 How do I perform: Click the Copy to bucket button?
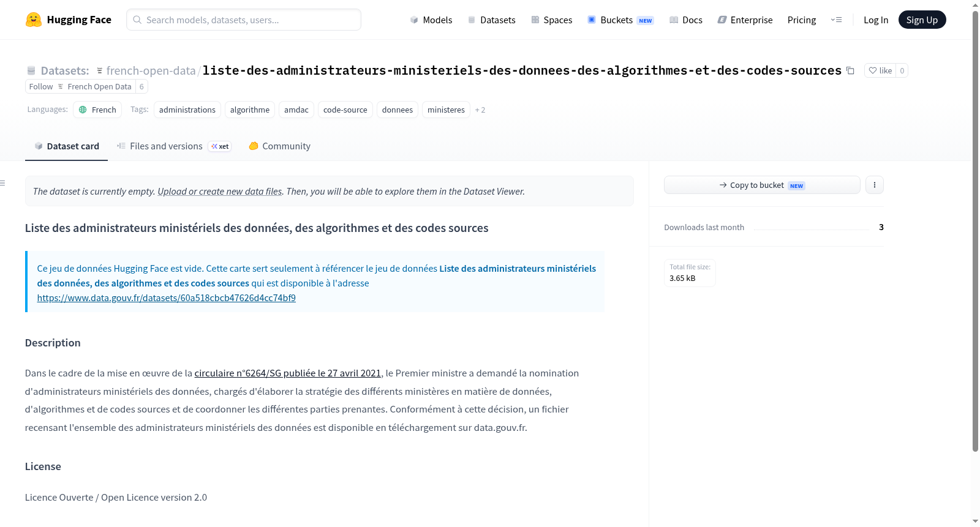click(762, 185)
